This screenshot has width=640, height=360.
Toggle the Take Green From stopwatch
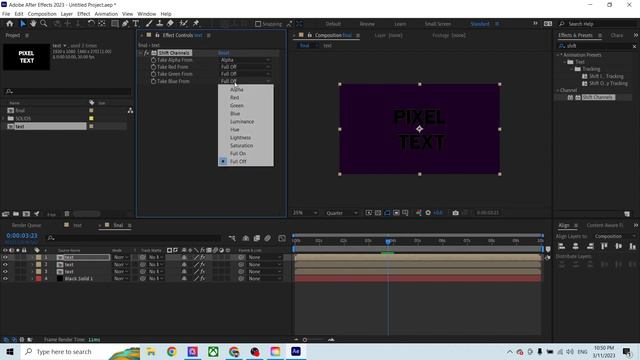(x=153, y=74)
